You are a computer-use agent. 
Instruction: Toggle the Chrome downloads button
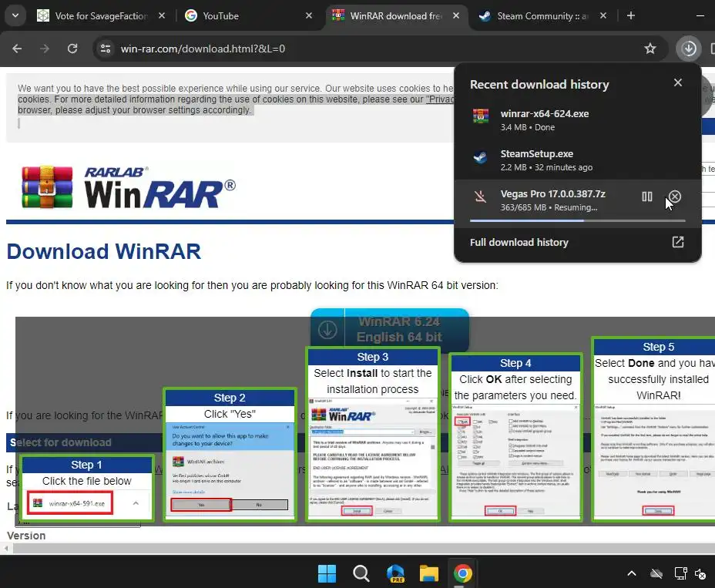(689, 49)
